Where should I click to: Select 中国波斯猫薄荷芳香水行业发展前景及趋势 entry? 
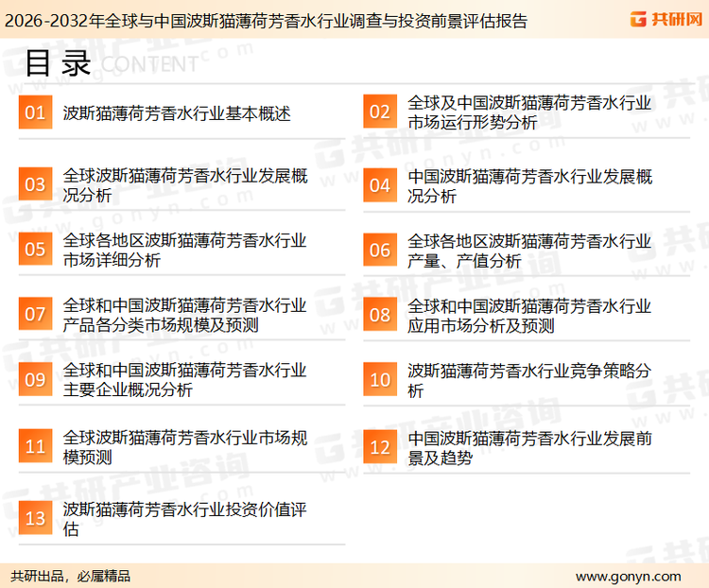[x=529, y=448]
